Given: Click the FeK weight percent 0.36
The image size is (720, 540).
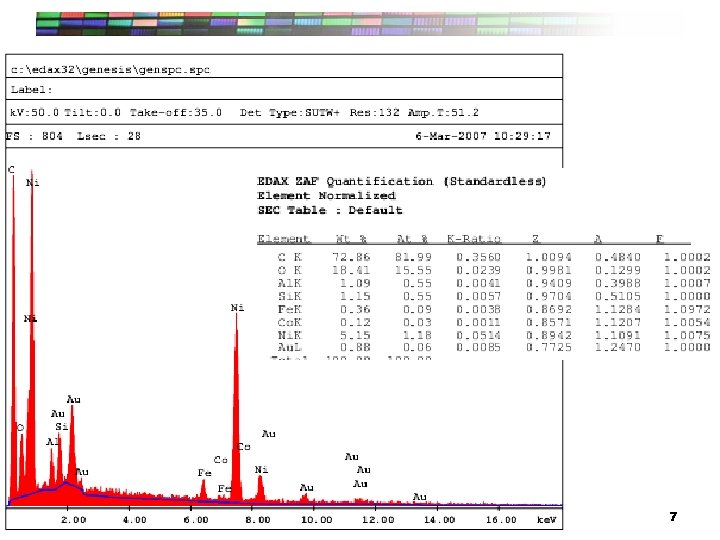Looking at the screenshot, I should [355, 309].
